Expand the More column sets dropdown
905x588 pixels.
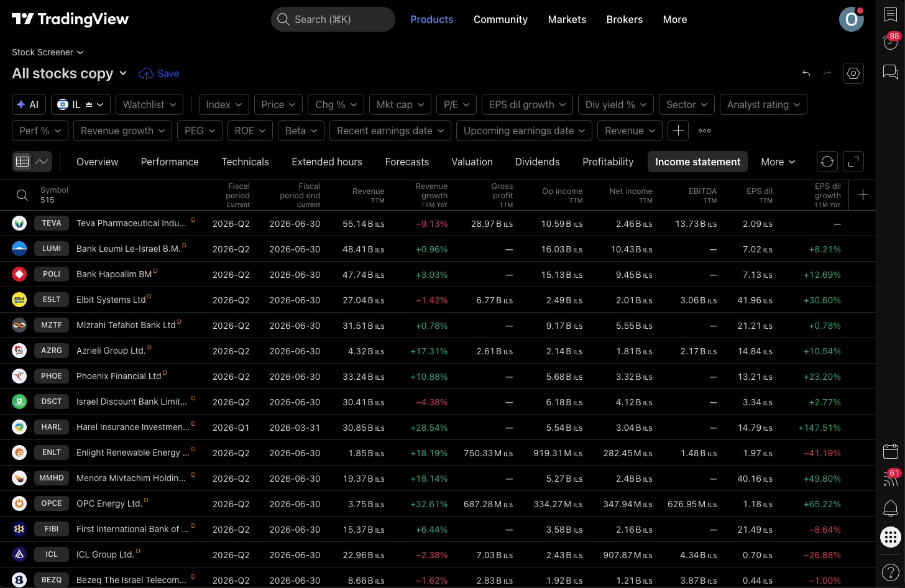pyautogui.click(x=778, y=162)
